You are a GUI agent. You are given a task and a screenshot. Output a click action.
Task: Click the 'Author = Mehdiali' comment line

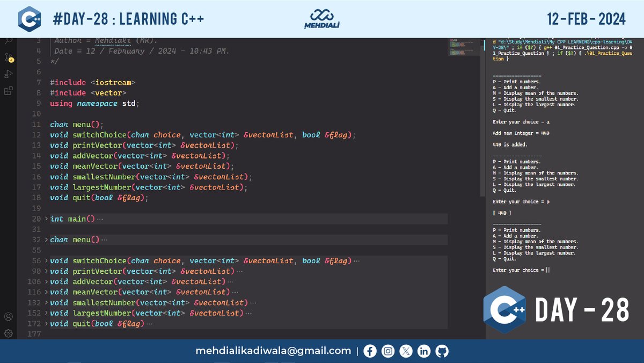(x=106, y=41)
